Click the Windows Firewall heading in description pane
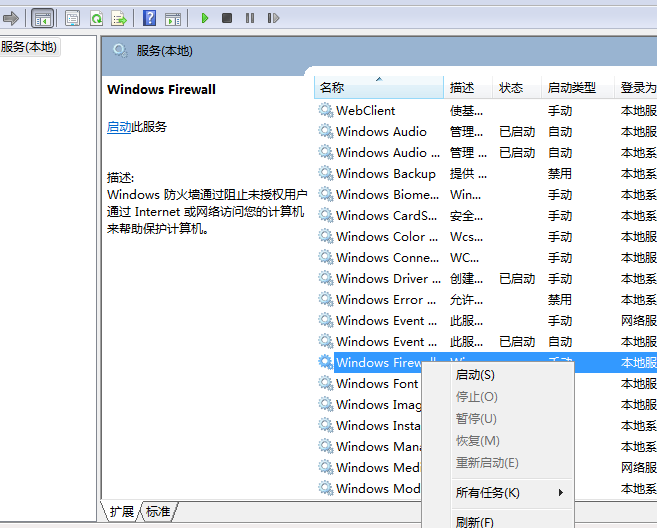Screen dimensions: 657x528 click(161, 89)
